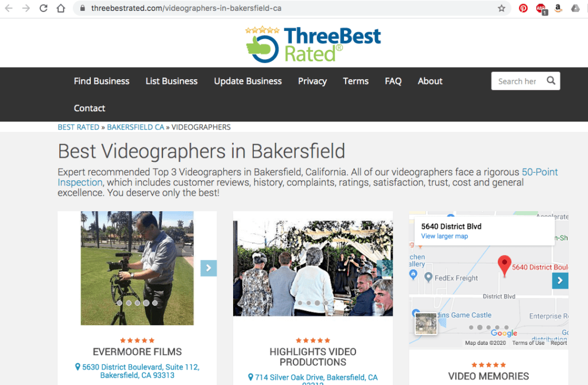Viewport: 588px width, 385px height.
Task: Click the BAKERSFIELD CA breadcrumb link
Action: click(136, 127)
